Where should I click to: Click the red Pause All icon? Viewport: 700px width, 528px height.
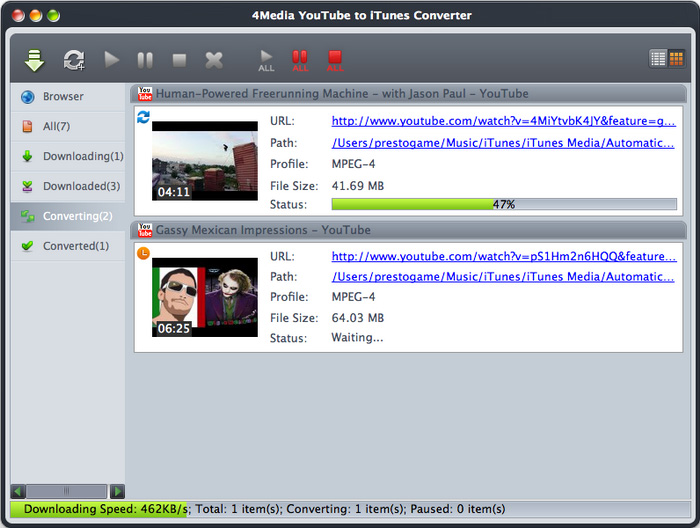(300, 60)
